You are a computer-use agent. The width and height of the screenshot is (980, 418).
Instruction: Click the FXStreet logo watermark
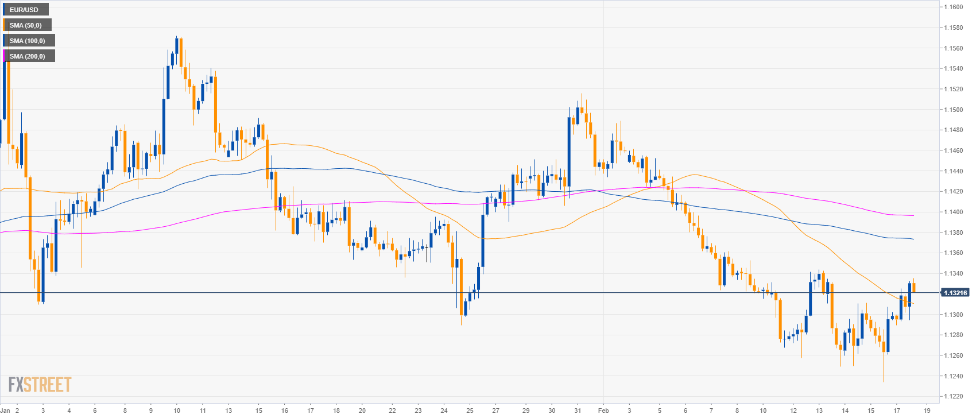point(40,384)
